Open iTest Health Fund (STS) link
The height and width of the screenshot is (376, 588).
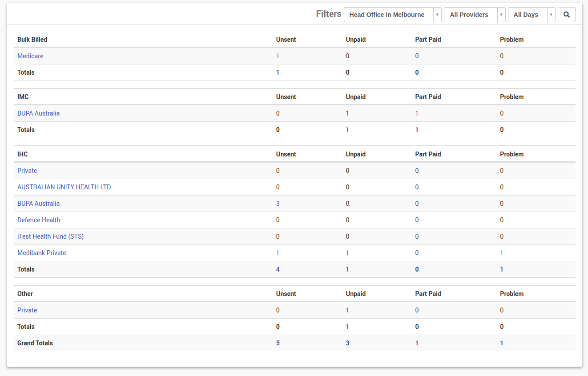pos(50,236)
